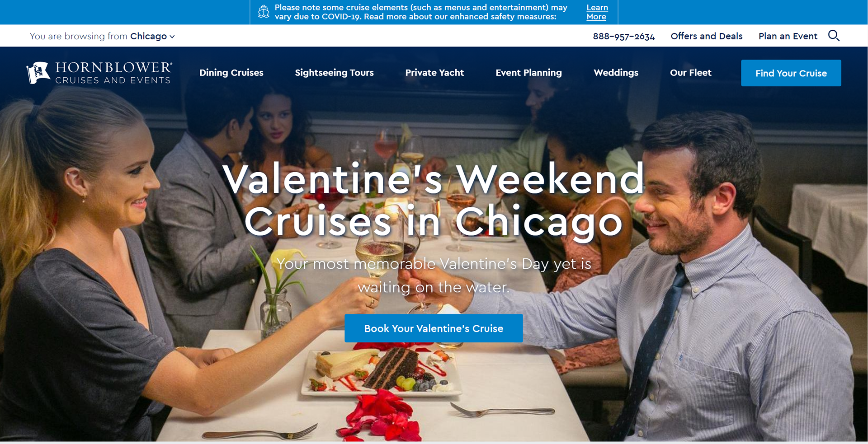View Our Fleet page

click(x=690, y=73)
